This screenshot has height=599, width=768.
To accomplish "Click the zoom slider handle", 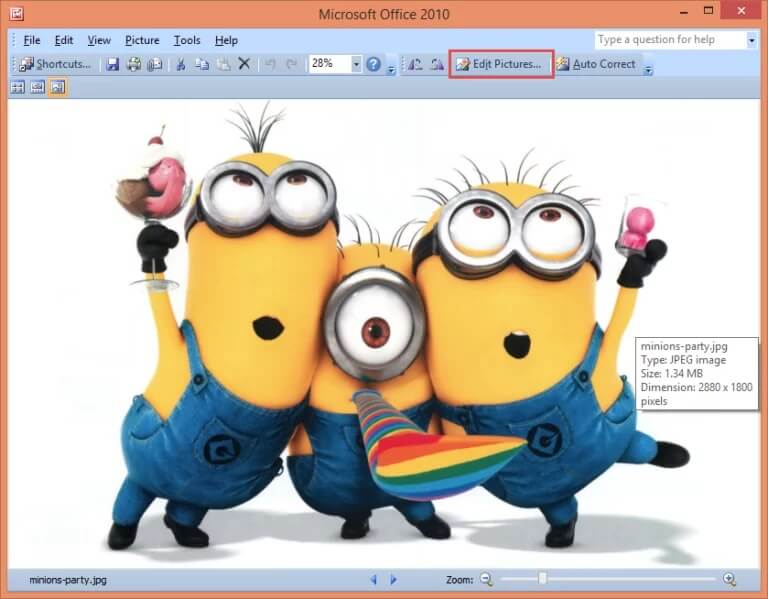I will tap(542, 578).
